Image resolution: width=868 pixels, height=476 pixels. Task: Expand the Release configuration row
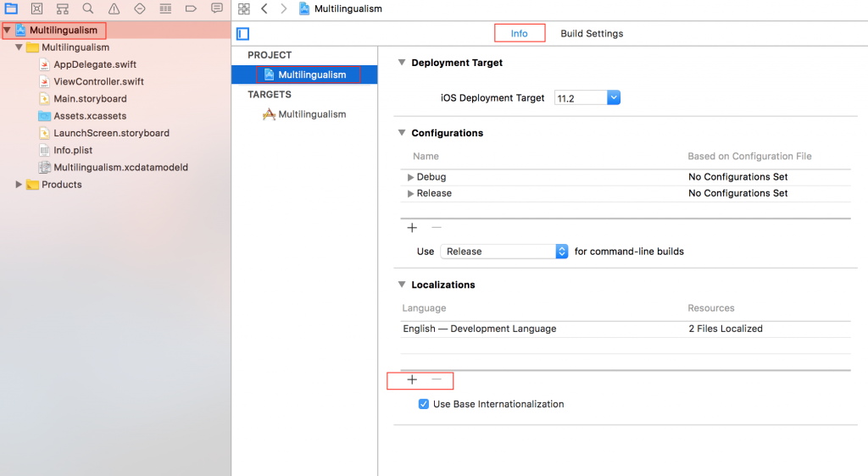point(410,193)
